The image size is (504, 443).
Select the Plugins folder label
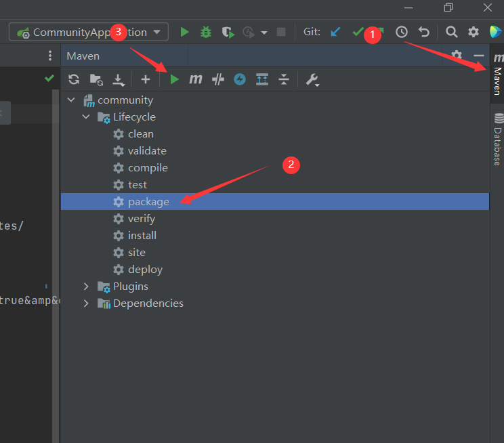click(x=131, y=286)
